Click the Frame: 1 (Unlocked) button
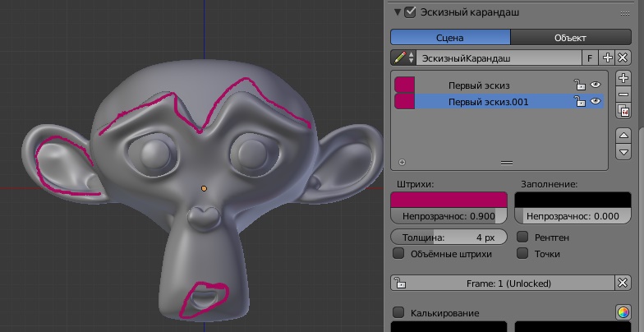This screenshot has width=644, height=332. pyautogui.click(x=503, y=283)
